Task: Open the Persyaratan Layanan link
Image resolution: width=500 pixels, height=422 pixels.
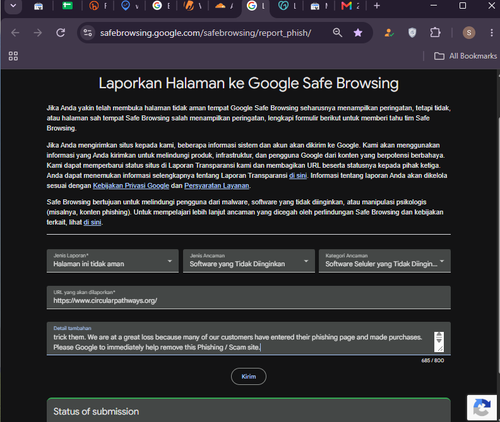Action: [217, 186]
